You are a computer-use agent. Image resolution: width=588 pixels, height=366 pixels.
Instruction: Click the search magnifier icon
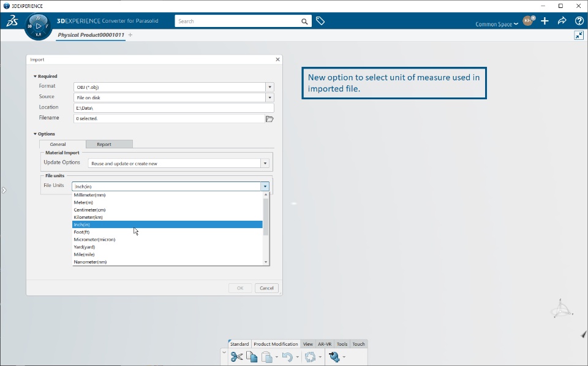click(304, 21)
